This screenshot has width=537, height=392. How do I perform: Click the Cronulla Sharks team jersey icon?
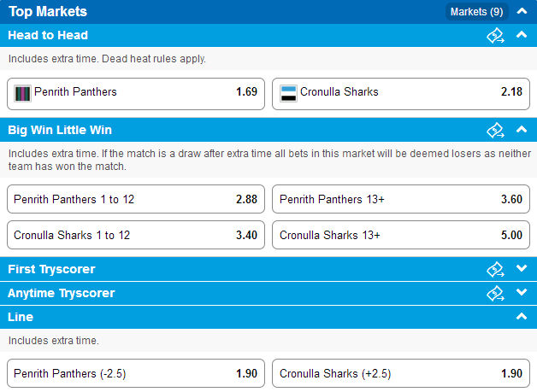point(288,93)
